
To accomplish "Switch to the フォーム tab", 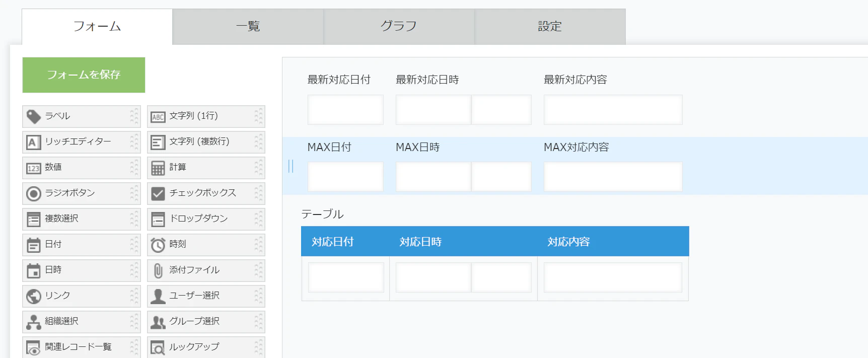I will (x=97, y=27).
